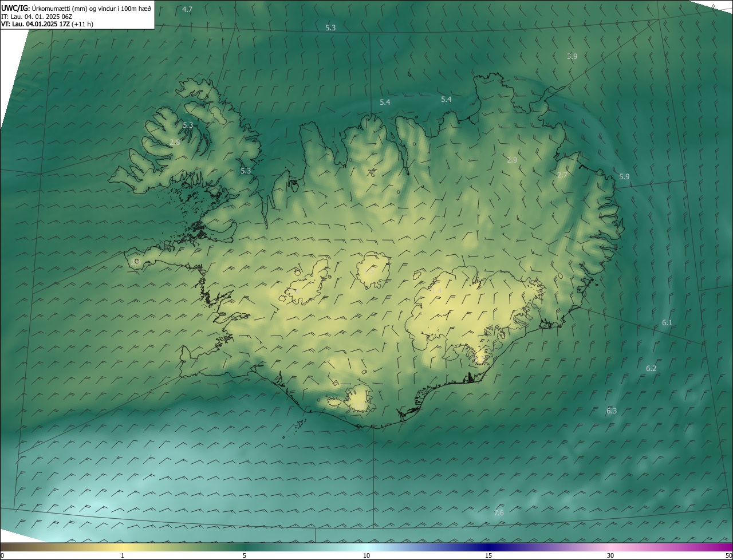Click the 1.4 value label
The width and height of the screenshot is (733, 560).
point(436,291)
